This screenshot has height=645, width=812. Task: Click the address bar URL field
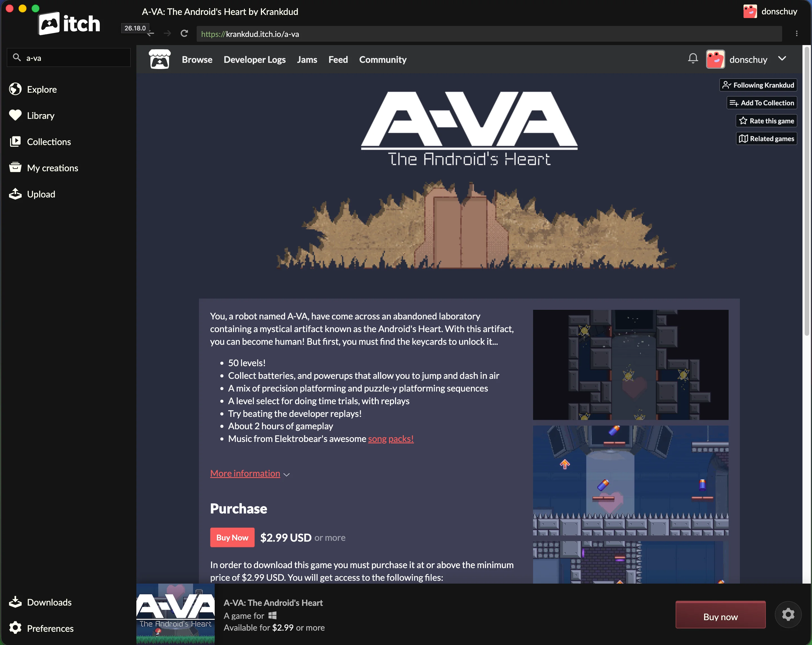coord(489,34)
